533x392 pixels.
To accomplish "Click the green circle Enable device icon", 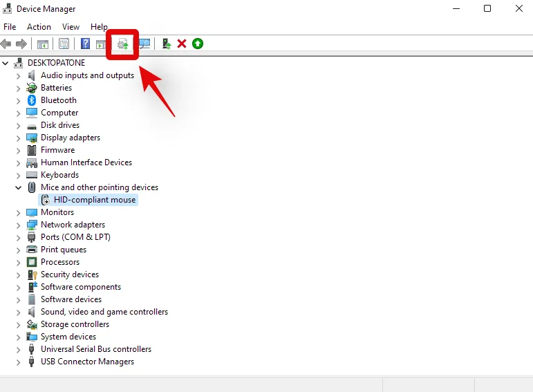I will coord(198,44).
